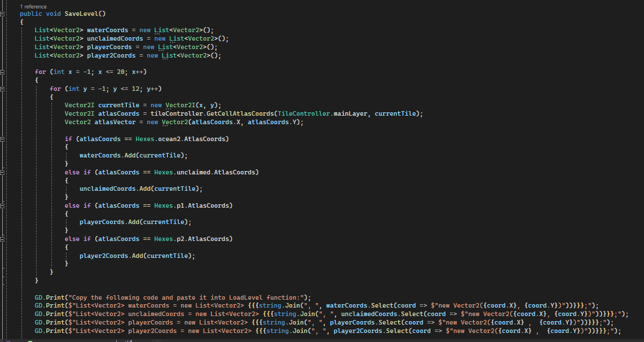Collapse the outer for-x loop block
644x342 pixels.
[3, 72]
